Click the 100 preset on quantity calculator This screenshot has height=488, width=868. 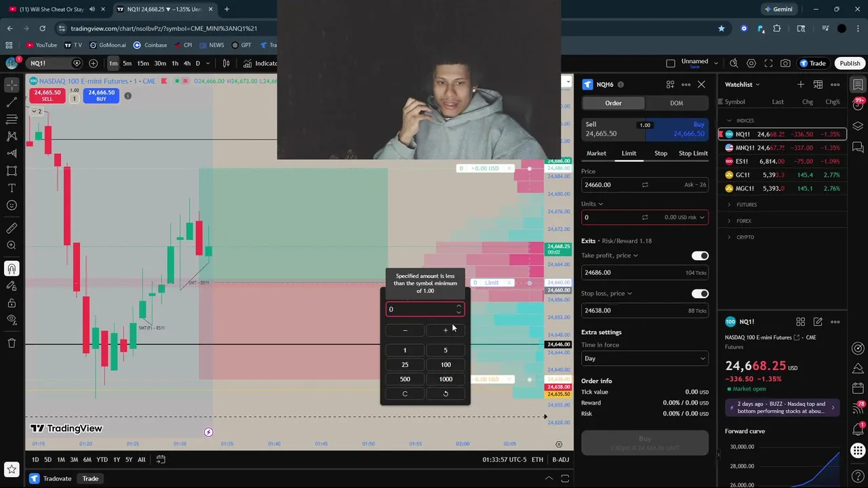(x=446, y=365)
